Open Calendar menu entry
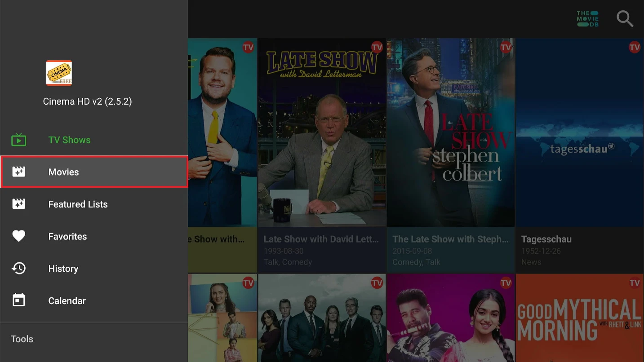The image size is (644, 362). 94,300
